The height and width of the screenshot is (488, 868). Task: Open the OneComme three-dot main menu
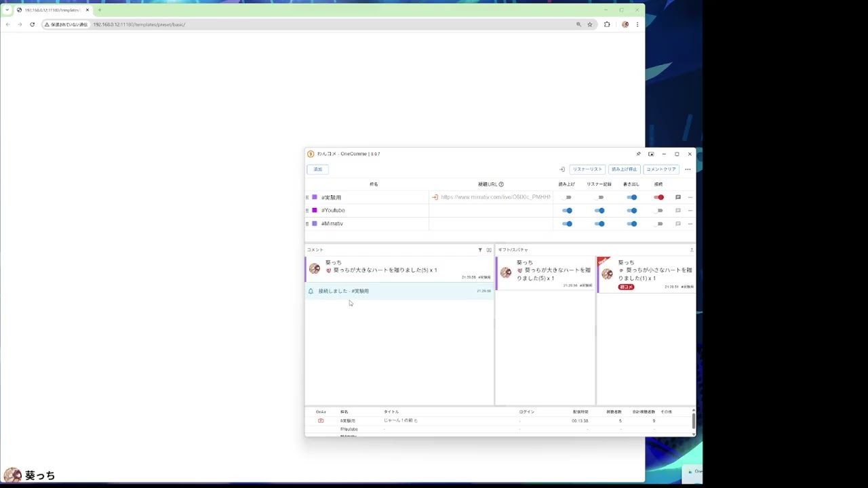click(x=688, y=169)
